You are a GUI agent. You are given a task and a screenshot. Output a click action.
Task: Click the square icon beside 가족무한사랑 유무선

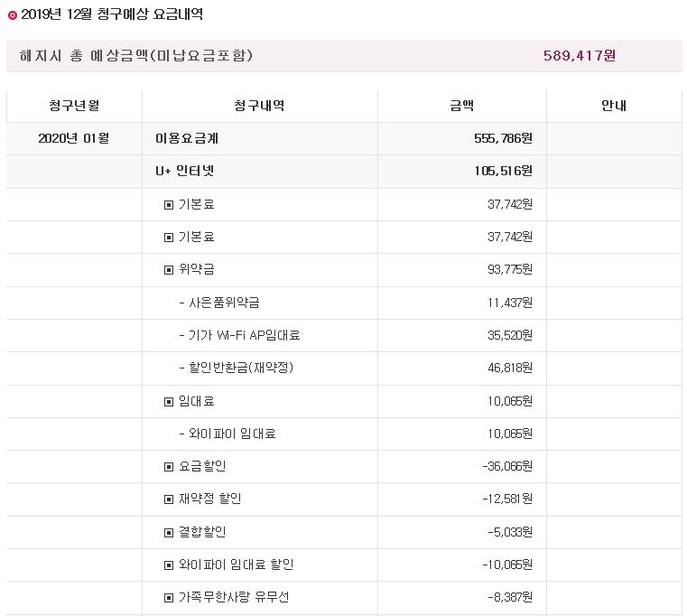pos(168,598)
